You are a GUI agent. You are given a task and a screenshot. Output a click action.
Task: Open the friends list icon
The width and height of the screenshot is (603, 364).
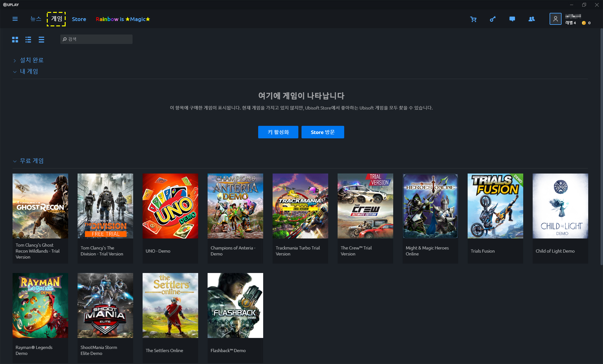click(531, 19)
